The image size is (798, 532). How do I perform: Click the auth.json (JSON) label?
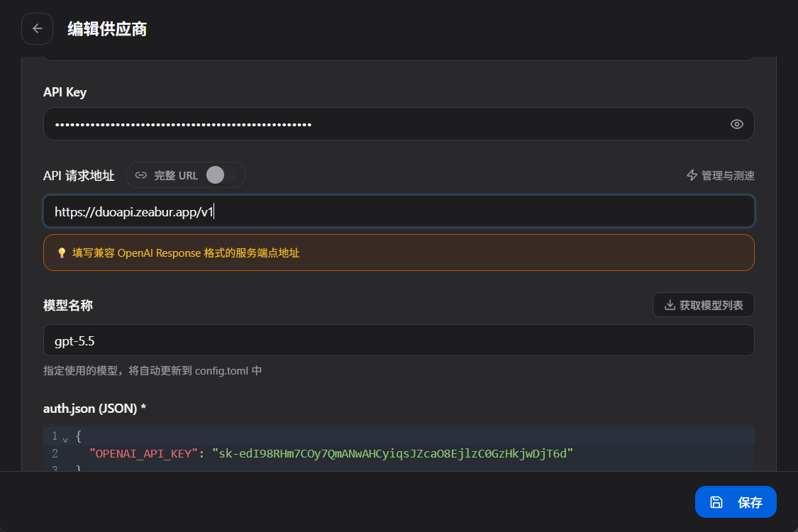click(x=94, y=409)
